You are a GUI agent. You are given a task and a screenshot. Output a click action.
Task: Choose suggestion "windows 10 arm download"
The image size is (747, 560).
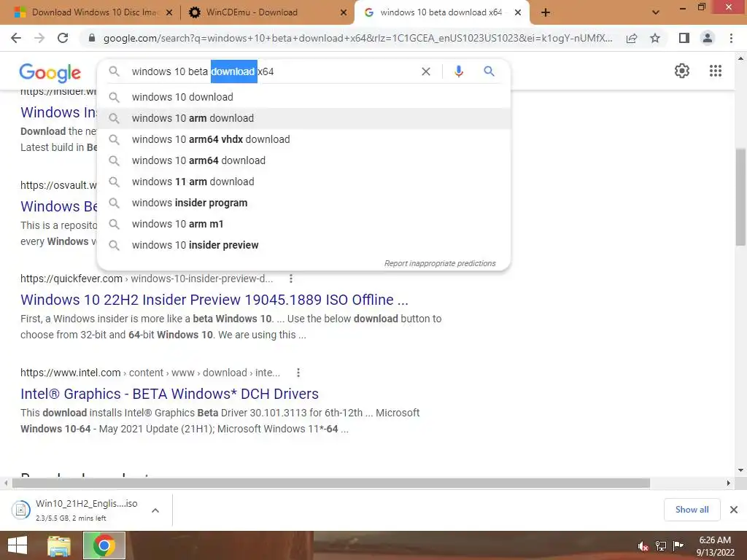click(x=303, y=118)
